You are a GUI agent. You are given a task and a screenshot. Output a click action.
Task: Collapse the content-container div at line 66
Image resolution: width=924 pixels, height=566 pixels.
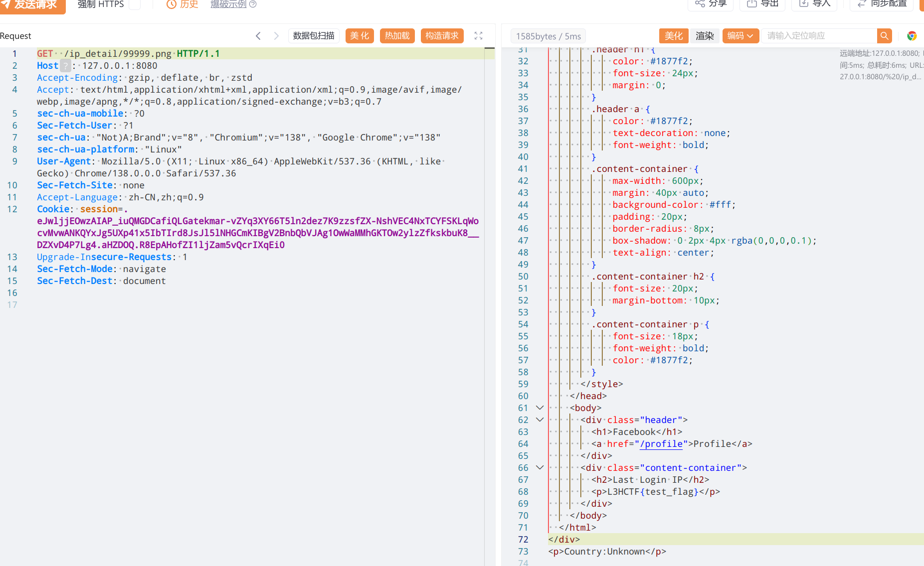[x=540, y=468]
